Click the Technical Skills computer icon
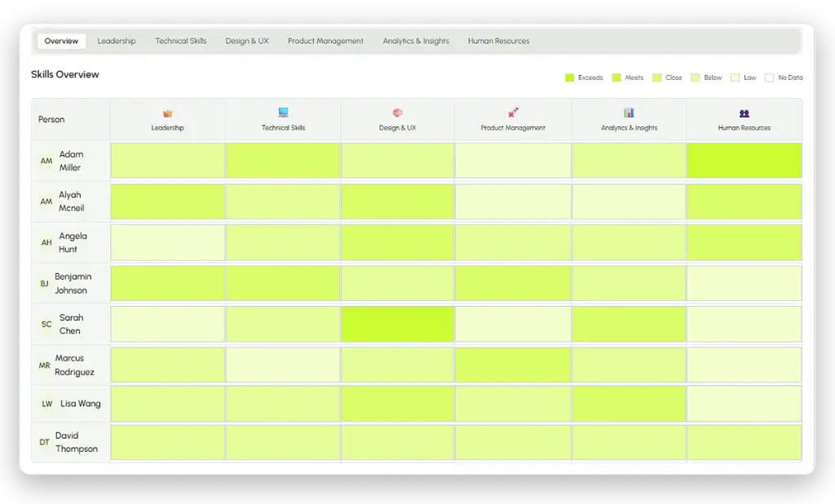The height and width of the screenshot is (504, 835). click(283, 113)
